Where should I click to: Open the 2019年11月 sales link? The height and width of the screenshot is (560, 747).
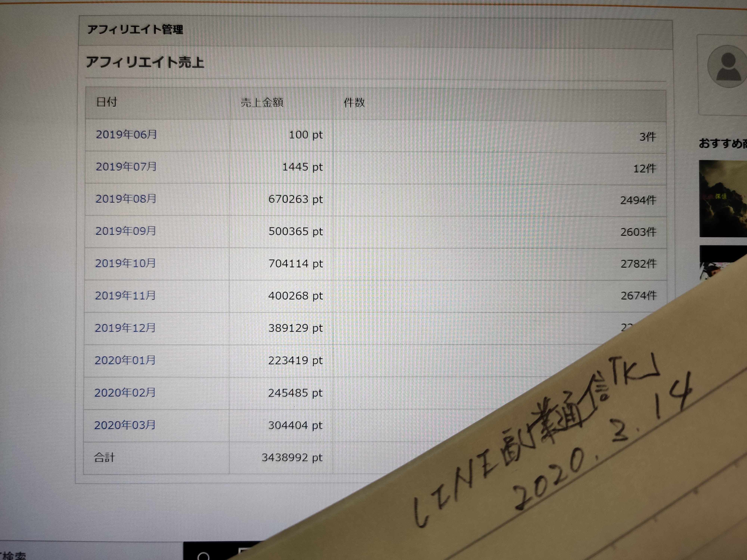point(125,296)
